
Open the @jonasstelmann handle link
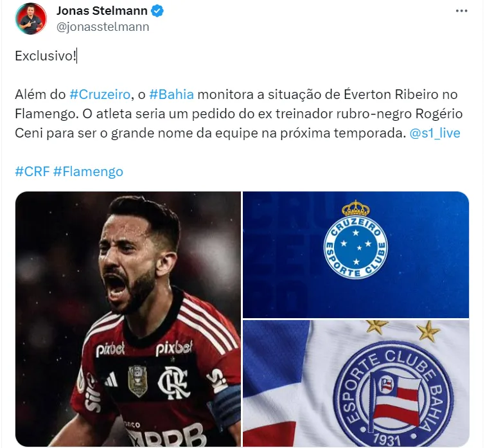103,27
